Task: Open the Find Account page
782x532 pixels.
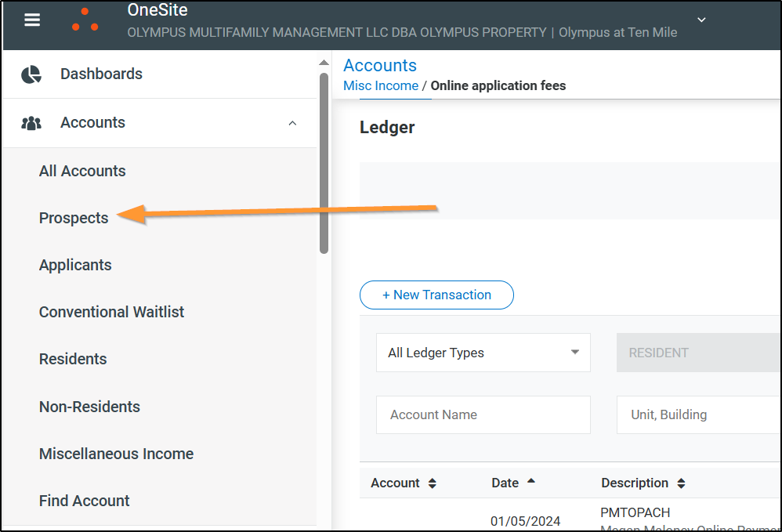Action: click(85, 501)
